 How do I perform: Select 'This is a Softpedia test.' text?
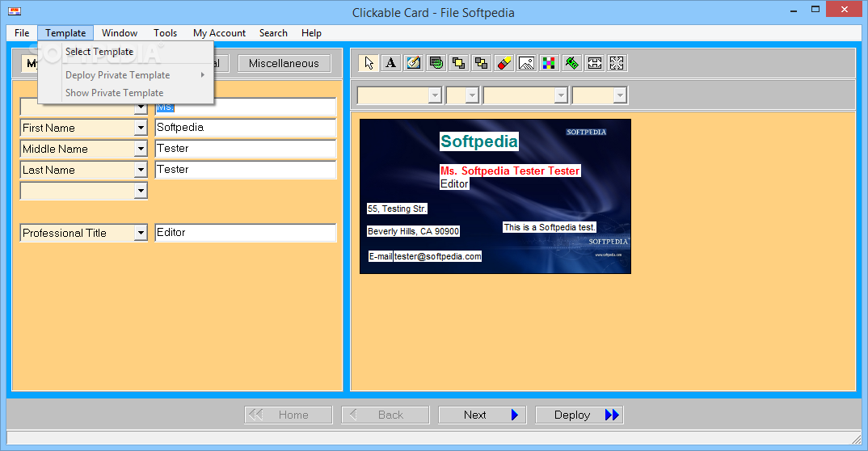coord(549,227)
